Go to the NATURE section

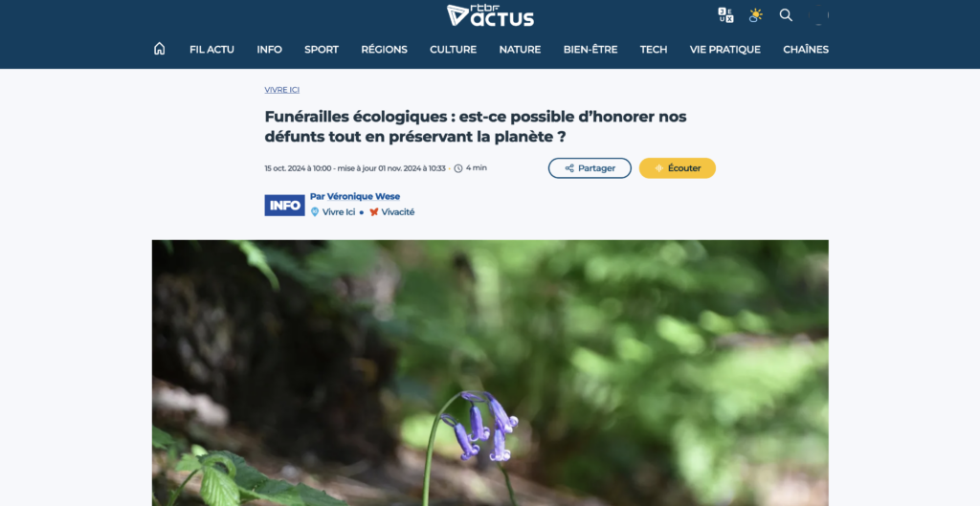tap(520, 50)
